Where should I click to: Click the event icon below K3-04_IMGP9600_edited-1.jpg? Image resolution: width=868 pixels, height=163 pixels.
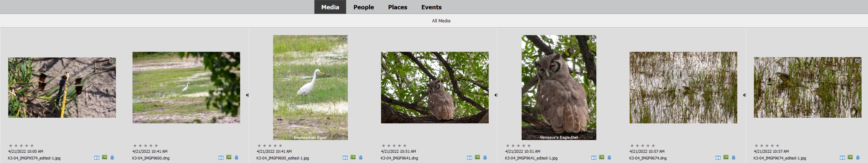pyautogui.click(x=345, y=157)
